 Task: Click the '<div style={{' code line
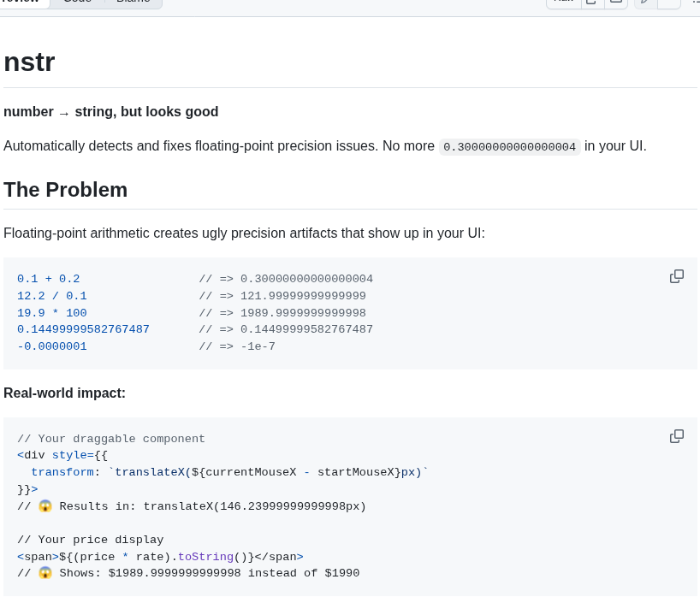(62, 455)
